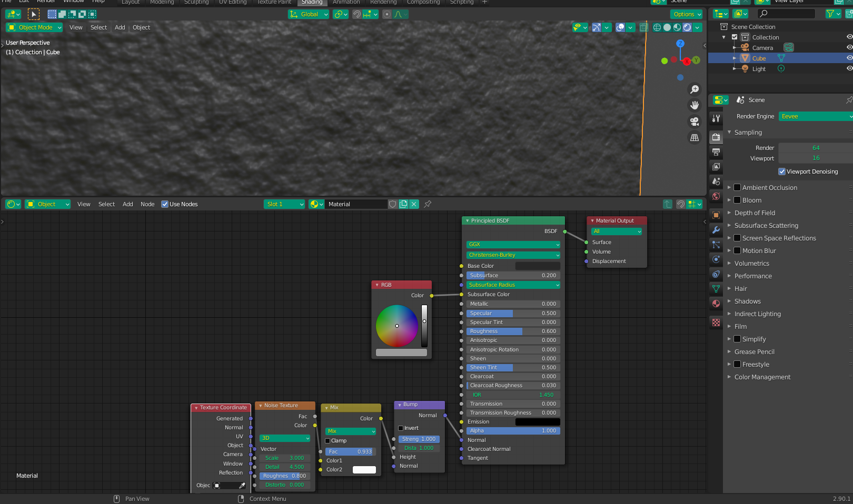Screen dimensions: 853x504
Task: Open the Tool properties tab
Action: [716, 118]
